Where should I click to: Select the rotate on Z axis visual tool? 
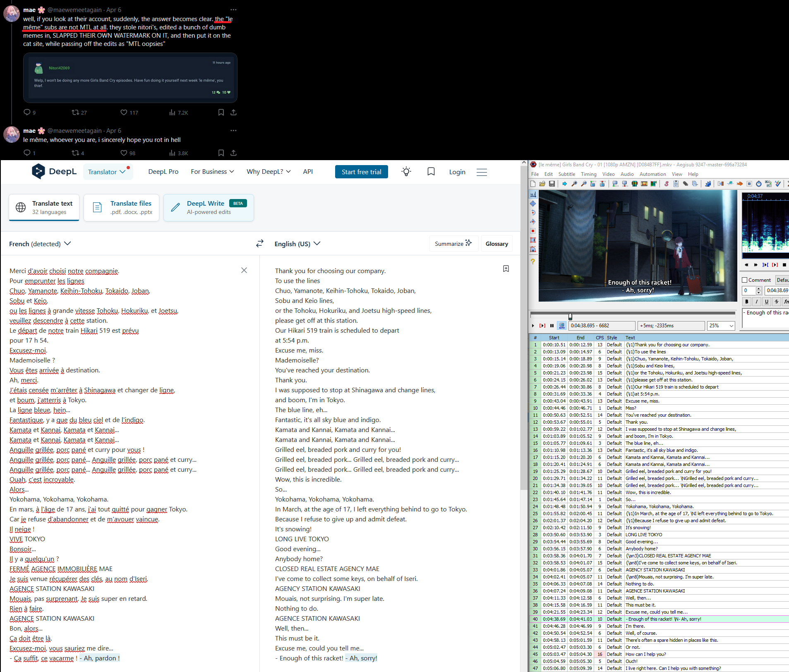click(533, 213)
